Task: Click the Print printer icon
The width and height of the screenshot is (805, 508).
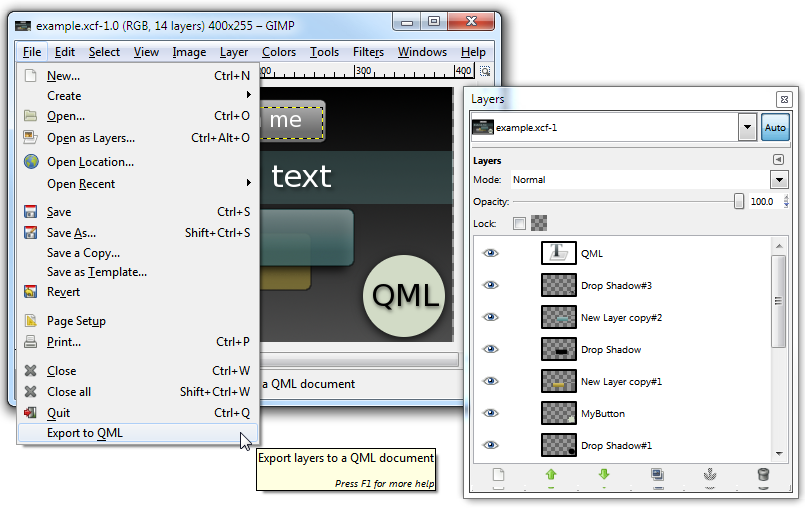Action: click(x=31, y=342)
